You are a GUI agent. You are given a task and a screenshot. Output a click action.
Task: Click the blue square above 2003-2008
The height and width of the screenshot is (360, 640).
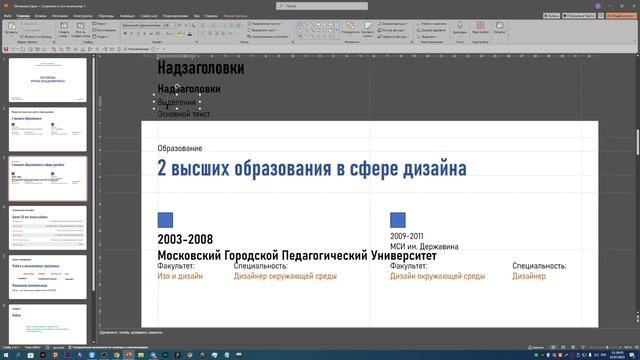(x=165, y=220)
